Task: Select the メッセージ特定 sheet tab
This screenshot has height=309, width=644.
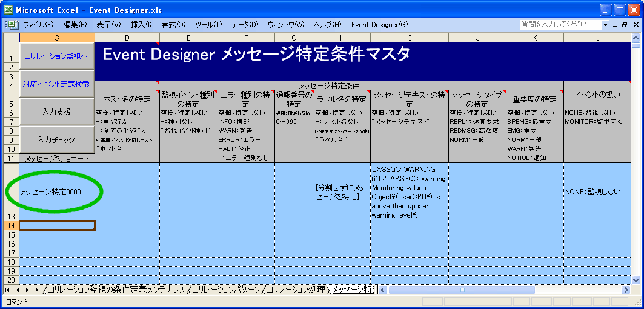Action: pos(353,290)
